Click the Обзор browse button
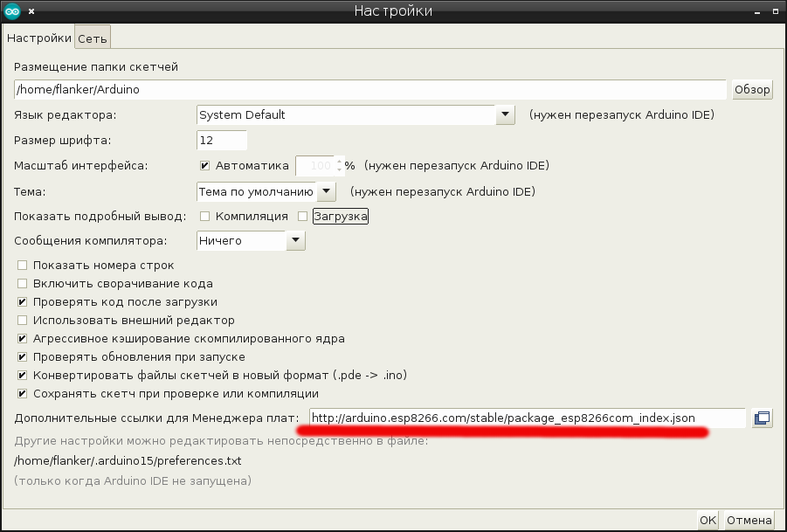 [752, 90]
